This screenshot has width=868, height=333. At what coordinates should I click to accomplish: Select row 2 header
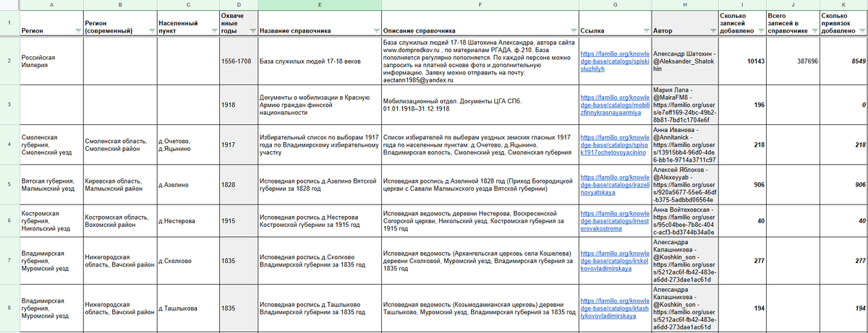tap(9, 61)
